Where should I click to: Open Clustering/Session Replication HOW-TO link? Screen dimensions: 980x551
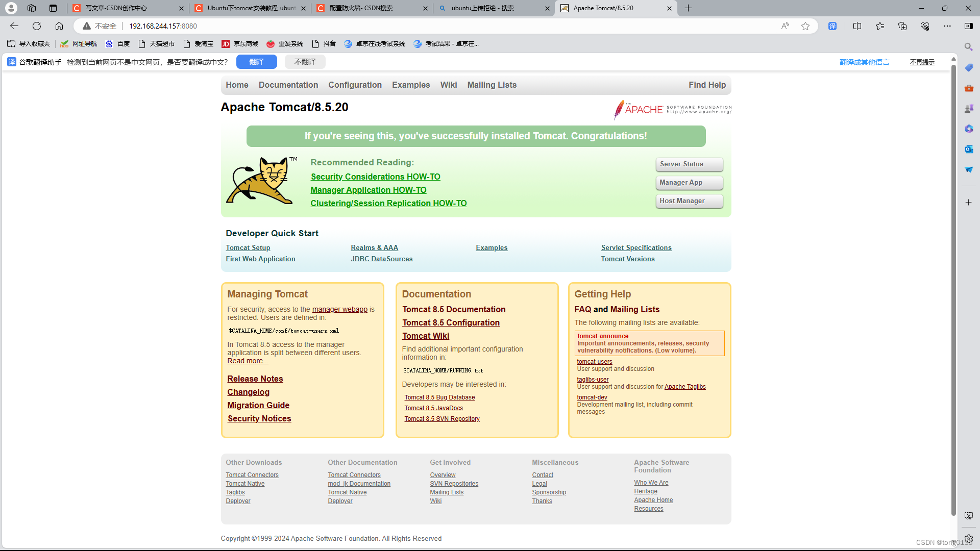[389, 204]
